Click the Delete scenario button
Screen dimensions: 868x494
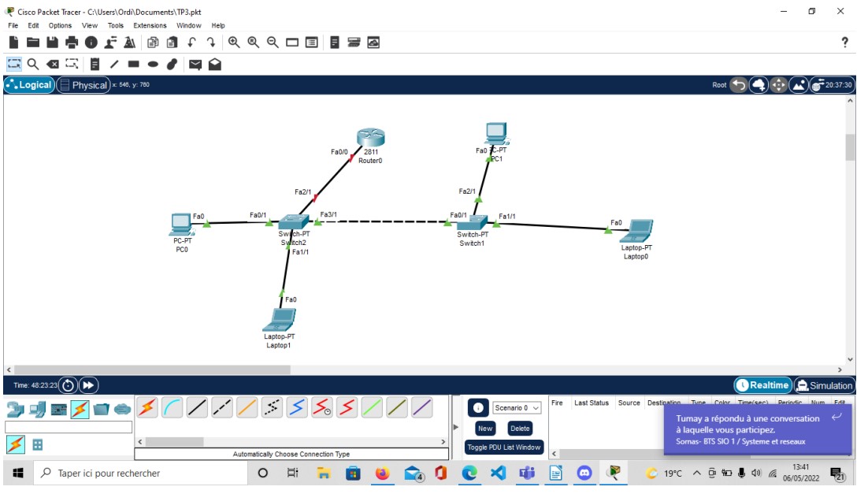pyautogui.click(x=520, y=428)
